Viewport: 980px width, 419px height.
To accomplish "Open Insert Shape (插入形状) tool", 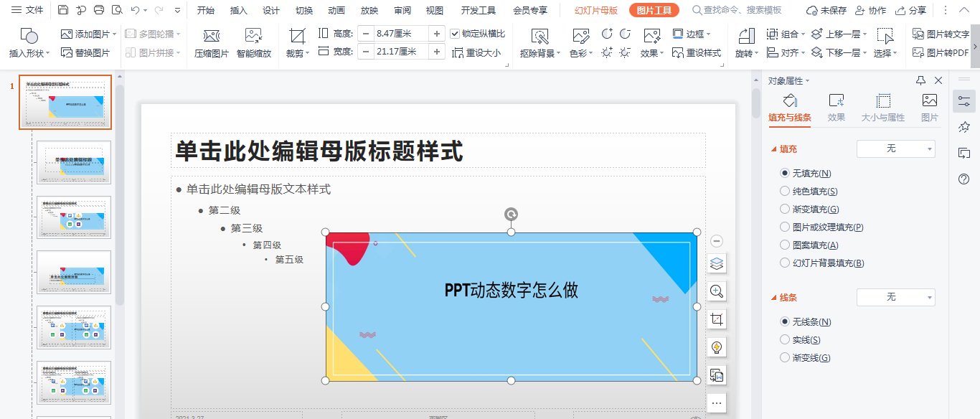I will (x=29, y=44).
